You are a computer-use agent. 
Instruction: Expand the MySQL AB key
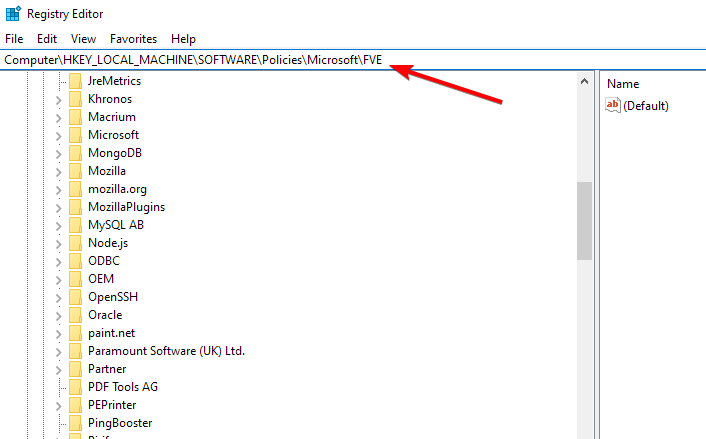(x=59, y=226)
